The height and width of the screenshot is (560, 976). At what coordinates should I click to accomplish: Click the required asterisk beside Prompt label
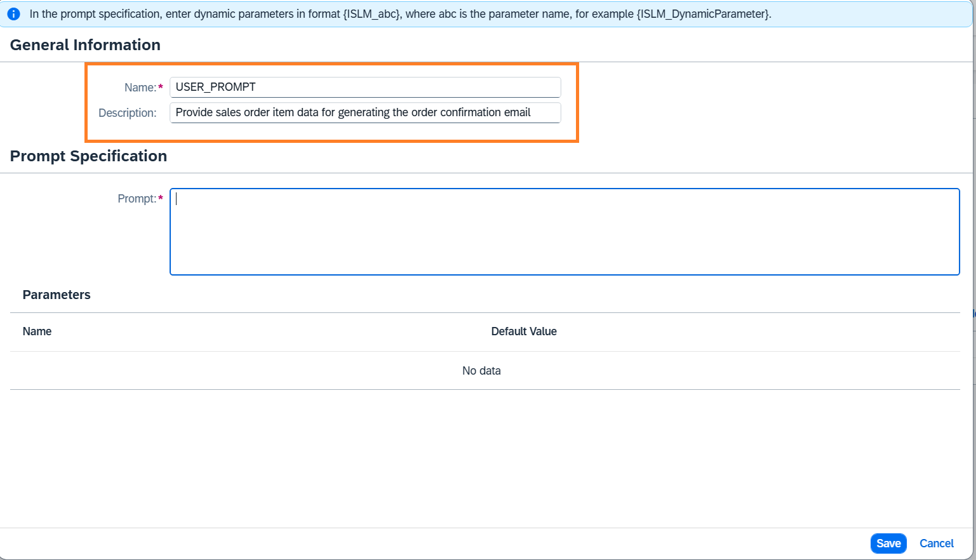pos(161,198)
